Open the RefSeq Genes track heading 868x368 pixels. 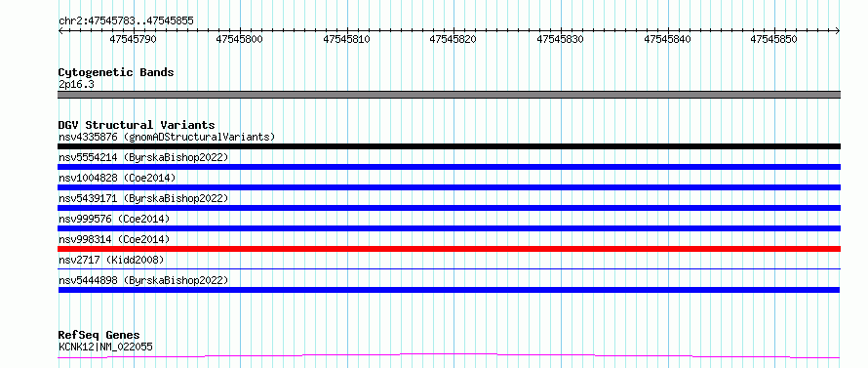[99, 335]
